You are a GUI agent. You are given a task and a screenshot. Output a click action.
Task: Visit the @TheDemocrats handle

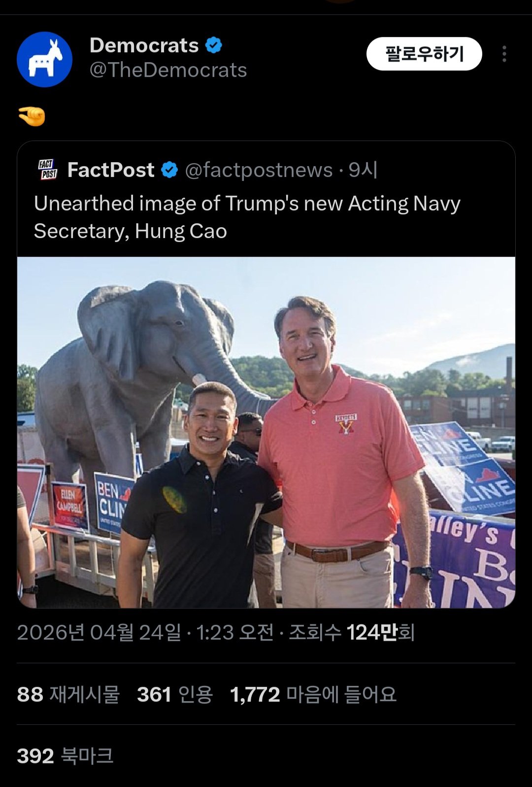pyautogui.click(x=168, y=70)
